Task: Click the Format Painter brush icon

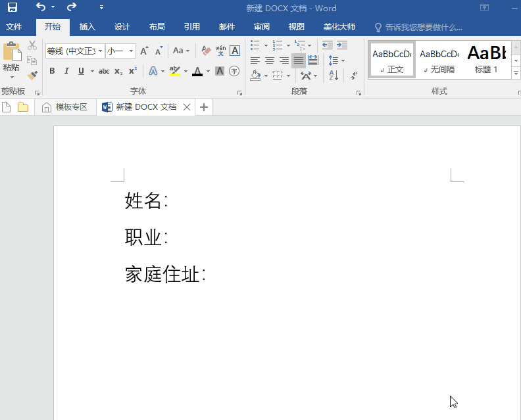Action: point(32,75)
